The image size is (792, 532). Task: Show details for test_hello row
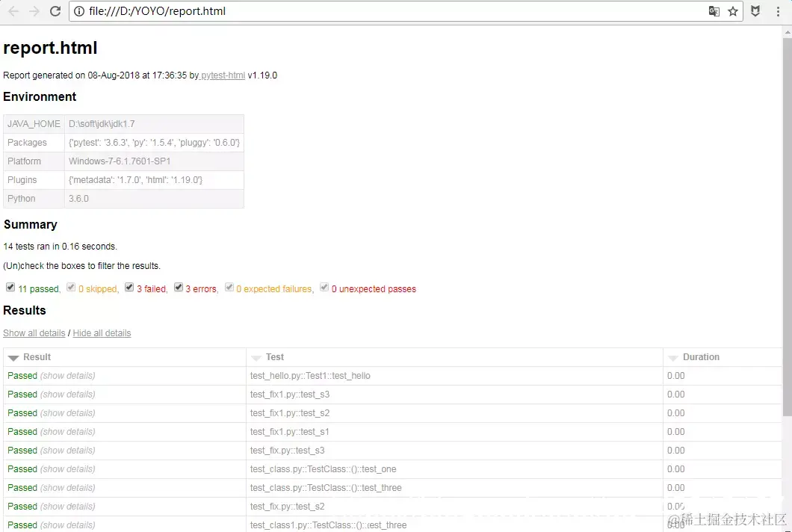(x=68, y=375)
